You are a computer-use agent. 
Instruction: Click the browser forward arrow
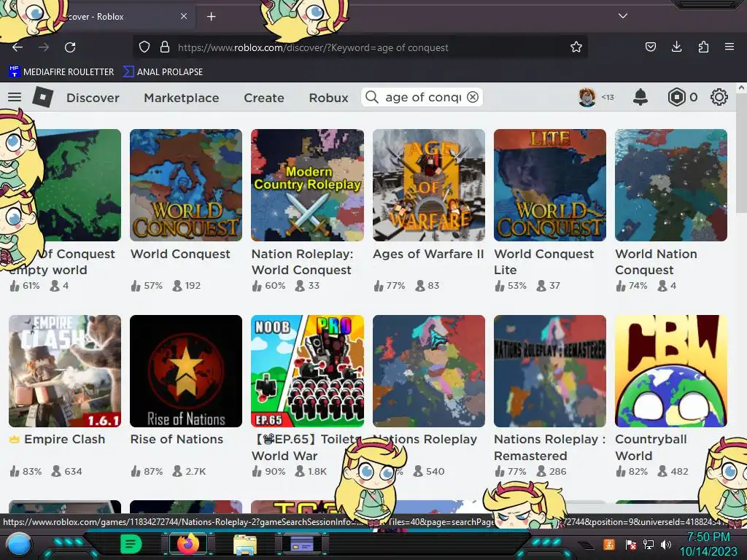click(x=44, y=47)
